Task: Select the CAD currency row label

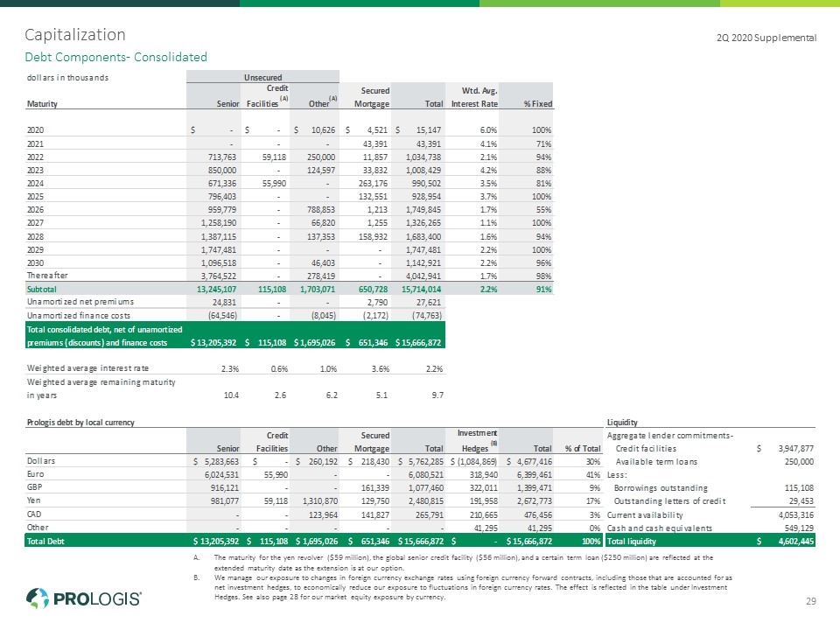Action: (34, 514)
